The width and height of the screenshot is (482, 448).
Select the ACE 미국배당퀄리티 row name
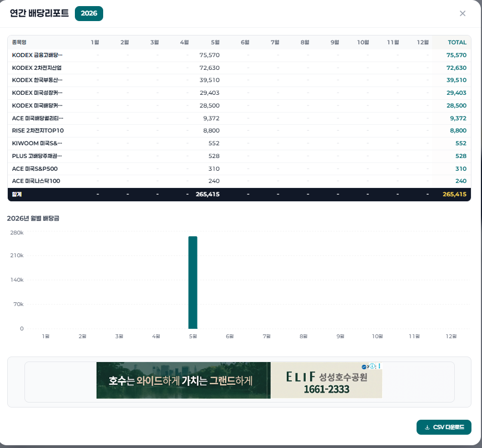(x=38, y=118)
